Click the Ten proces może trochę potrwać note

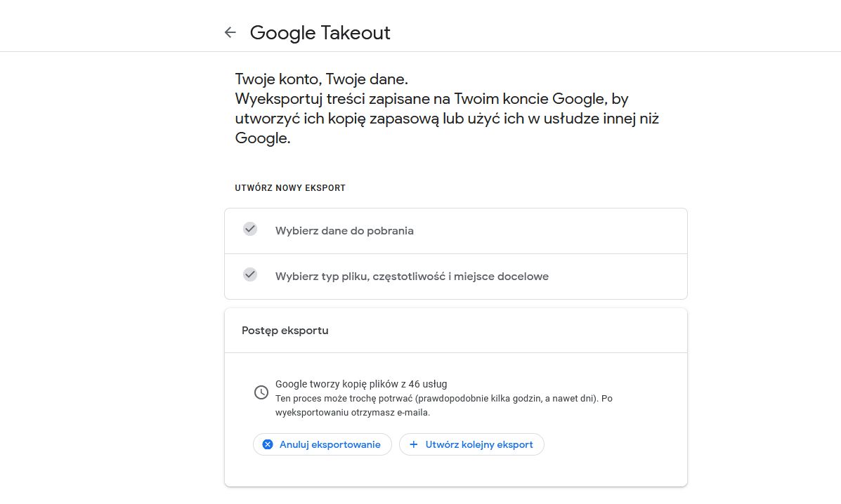coord(444,398)
